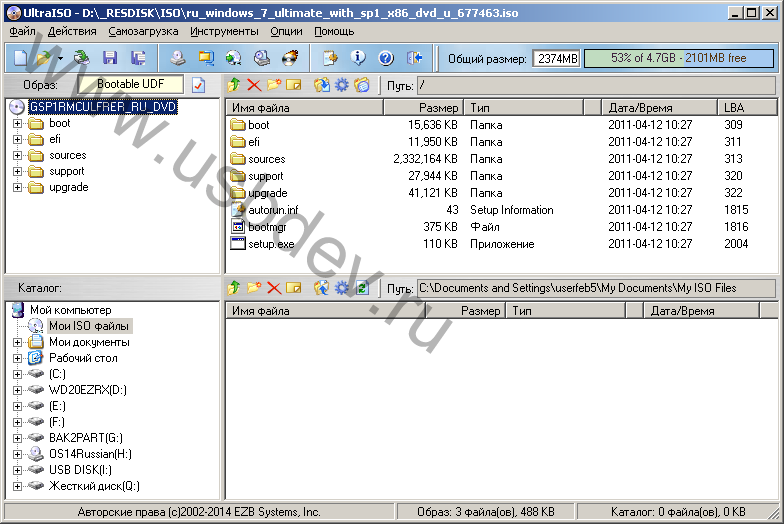Click the burn CD image flame icon
Screen dimensions: 784x524
click(x=290, y=58)
